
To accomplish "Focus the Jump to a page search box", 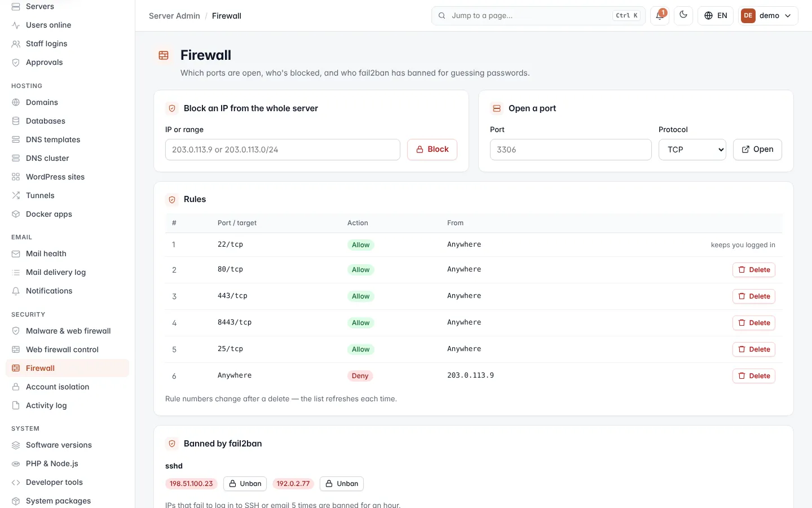I will point(538,16).
